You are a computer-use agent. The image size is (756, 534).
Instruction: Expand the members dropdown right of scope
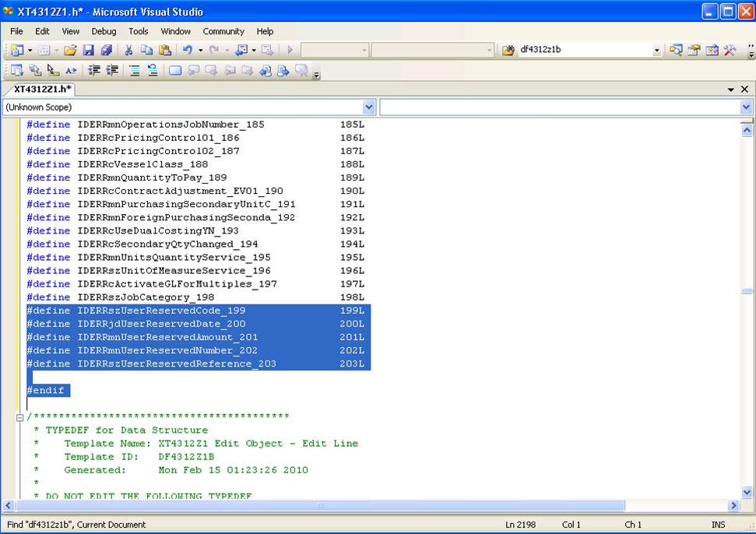click(x=747, y=107)
